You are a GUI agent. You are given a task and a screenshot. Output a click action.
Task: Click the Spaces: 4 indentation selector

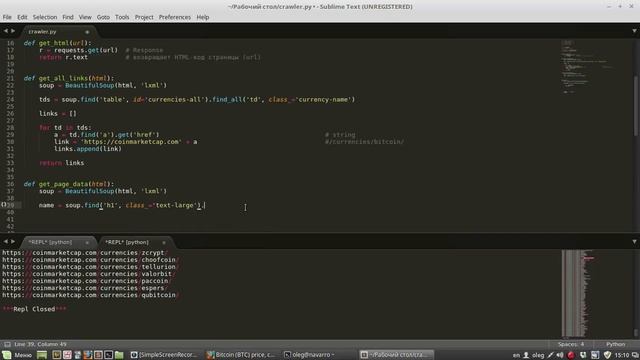tap(571, 344)
